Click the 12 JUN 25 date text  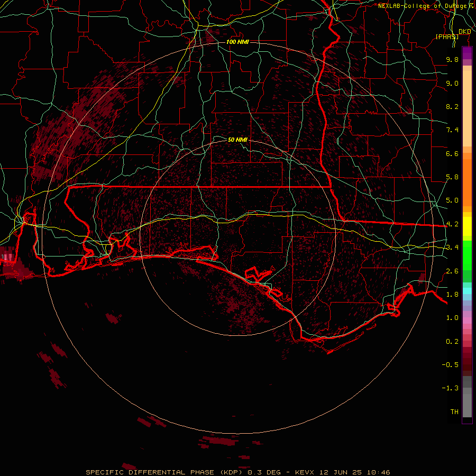pyautogui.click(x=341, y=472)
